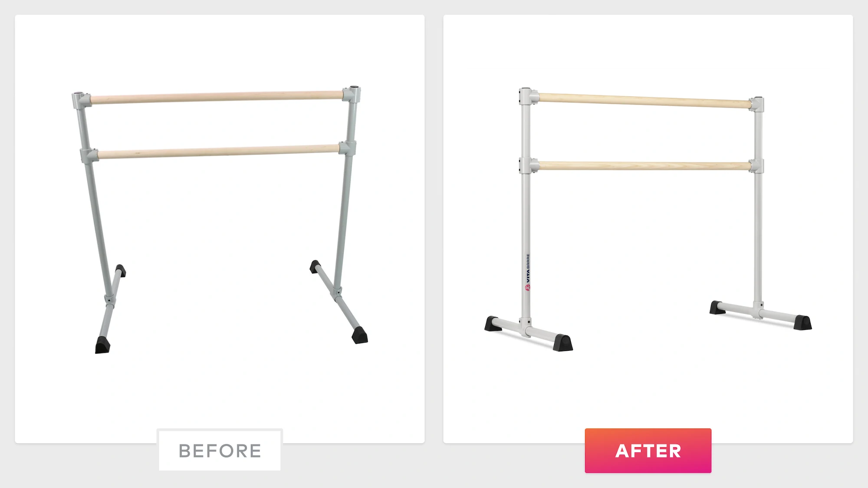Click front-right black foot cap in before photo

(x=360, y=336)
